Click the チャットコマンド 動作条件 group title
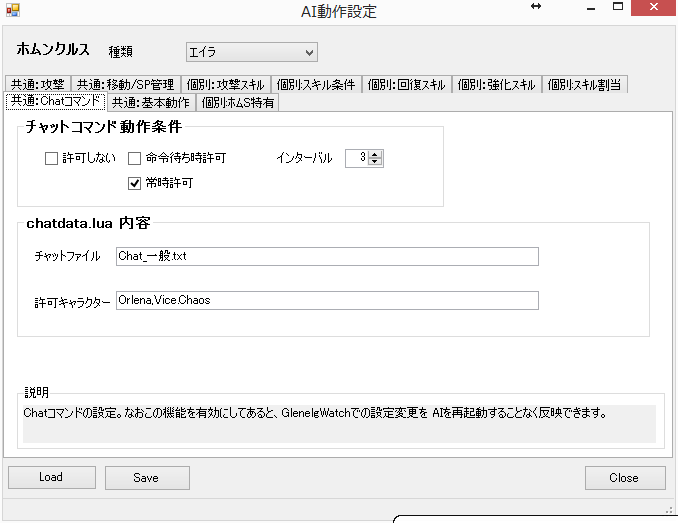Screen dimensions: 678x523 (x=104, y=127)
